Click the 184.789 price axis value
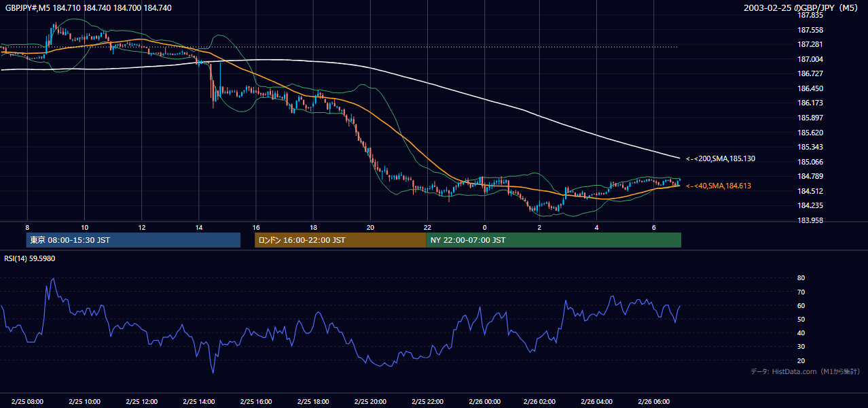 (810, 176)
